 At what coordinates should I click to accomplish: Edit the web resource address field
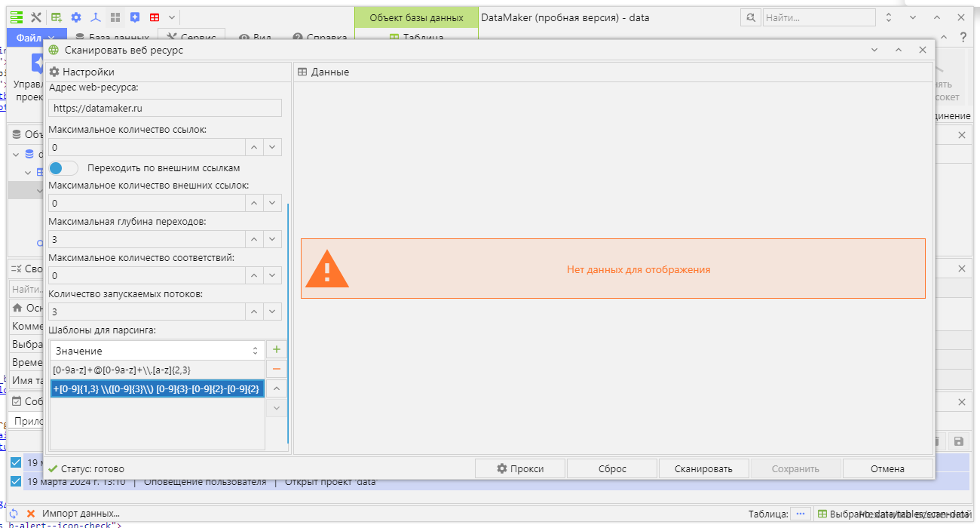[x=165, y=108]
